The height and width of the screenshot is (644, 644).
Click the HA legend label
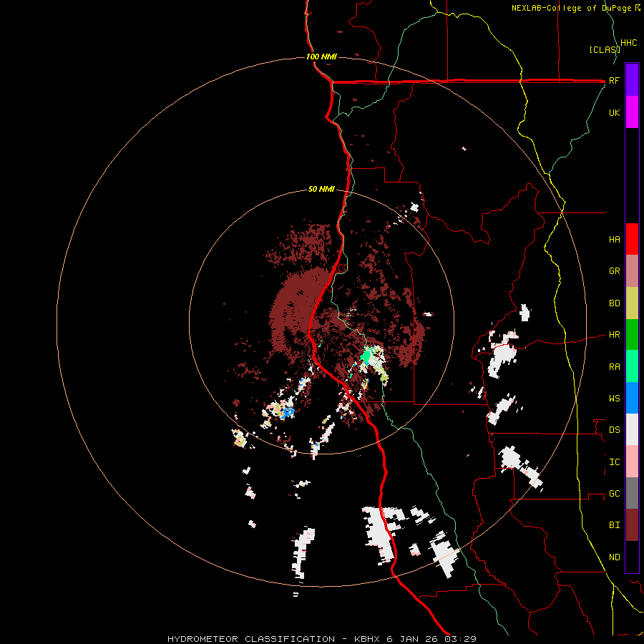(x=614, y=240)
